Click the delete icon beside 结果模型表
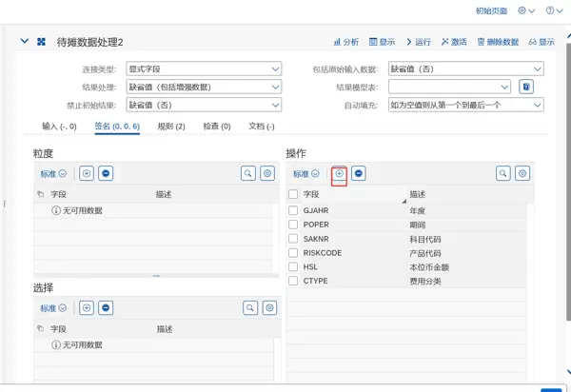Viewport: 571px width, 392px height. click(526, 87)
